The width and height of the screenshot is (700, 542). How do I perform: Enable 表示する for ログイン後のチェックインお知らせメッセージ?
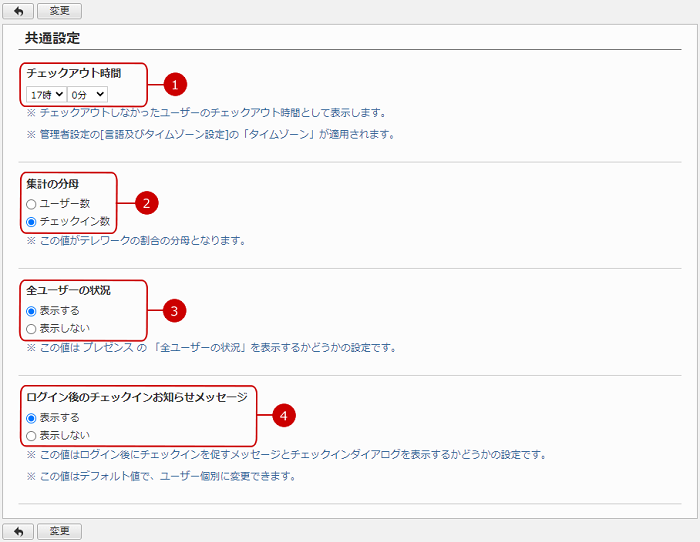(32, 418)
